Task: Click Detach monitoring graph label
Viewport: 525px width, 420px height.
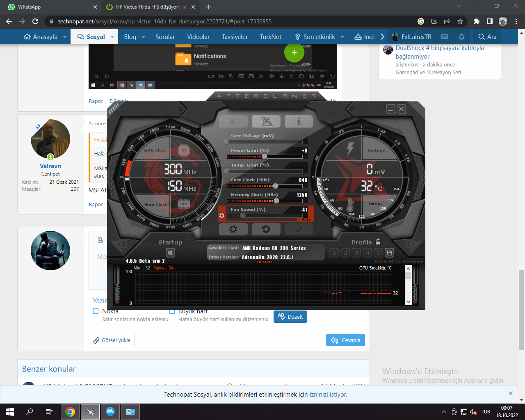Action: [265, 262]
